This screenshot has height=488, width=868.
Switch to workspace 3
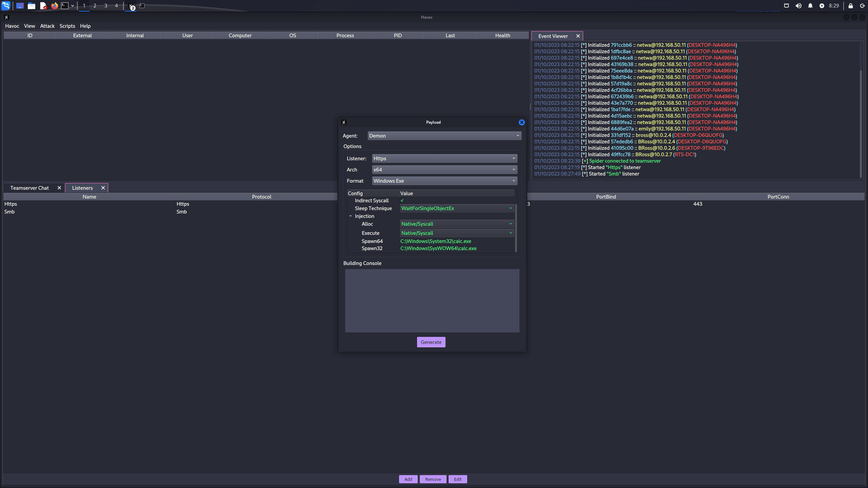(x=105, y=6)
